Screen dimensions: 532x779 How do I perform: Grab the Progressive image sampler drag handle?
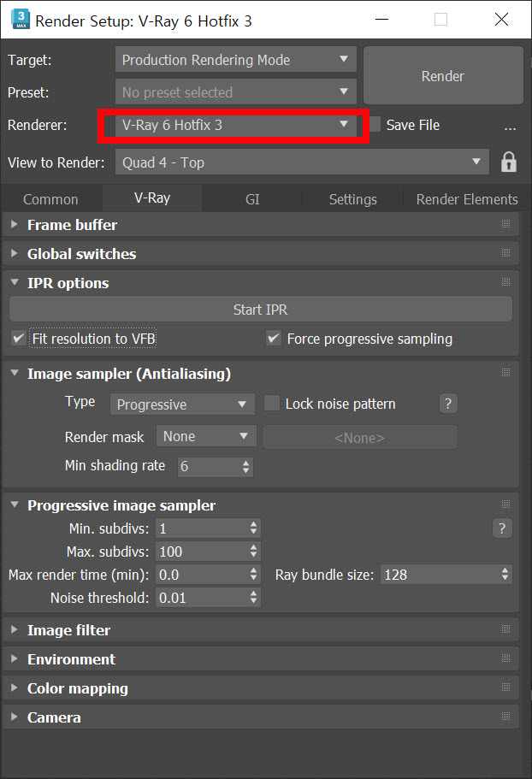pyautogui.click(x=505, y=505)
